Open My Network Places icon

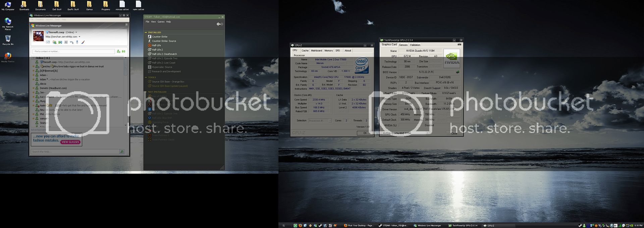[x=8, y=24]
